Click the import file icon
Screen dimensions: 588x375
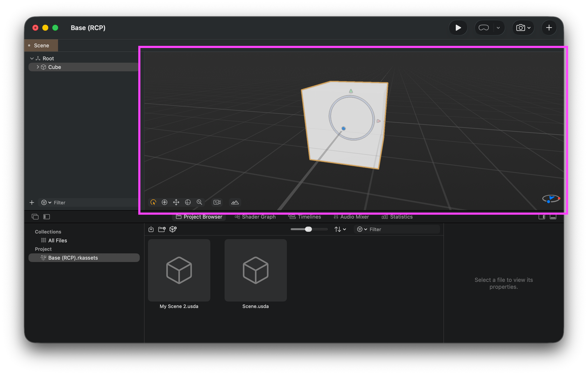[151, 229]
